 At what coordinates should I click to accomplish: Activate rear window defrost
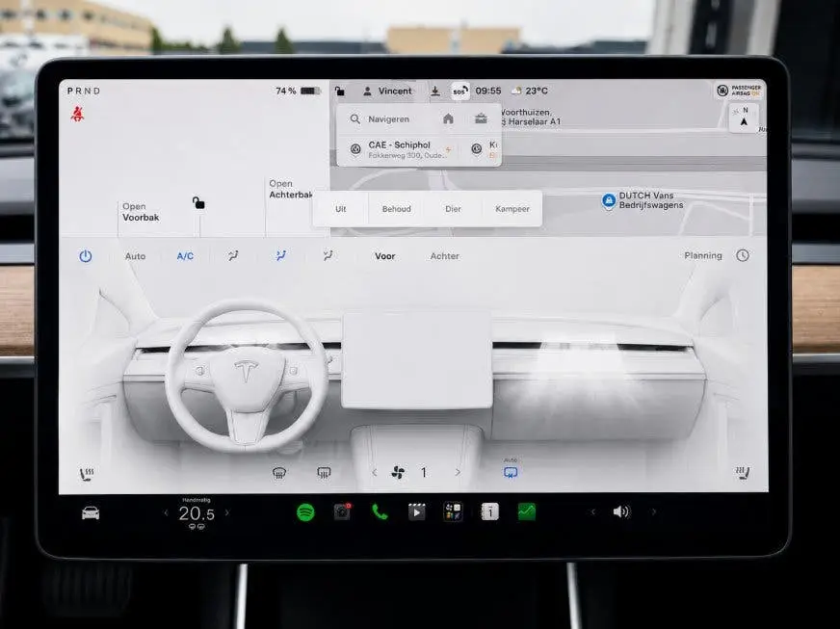[x=324, y=473]
